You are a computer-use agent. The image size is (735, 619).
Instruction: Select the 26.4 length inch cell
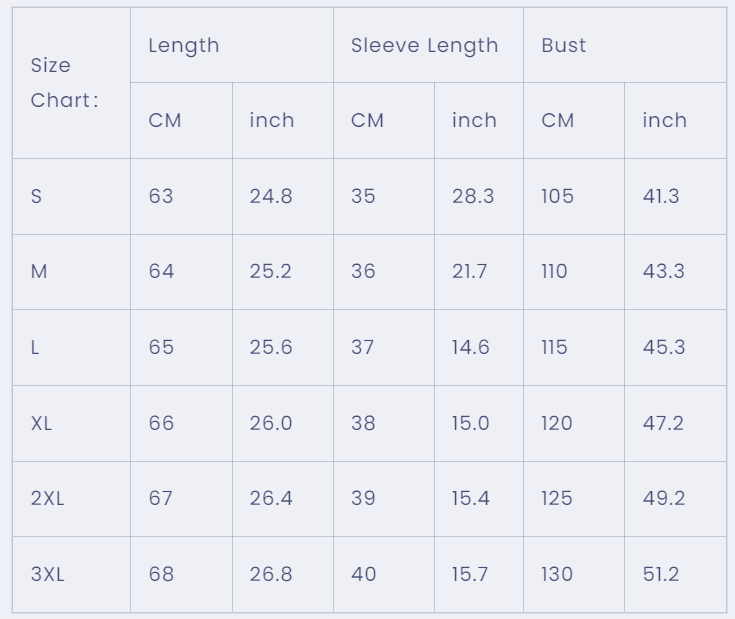pyautogui.click(x=283, y=499)
